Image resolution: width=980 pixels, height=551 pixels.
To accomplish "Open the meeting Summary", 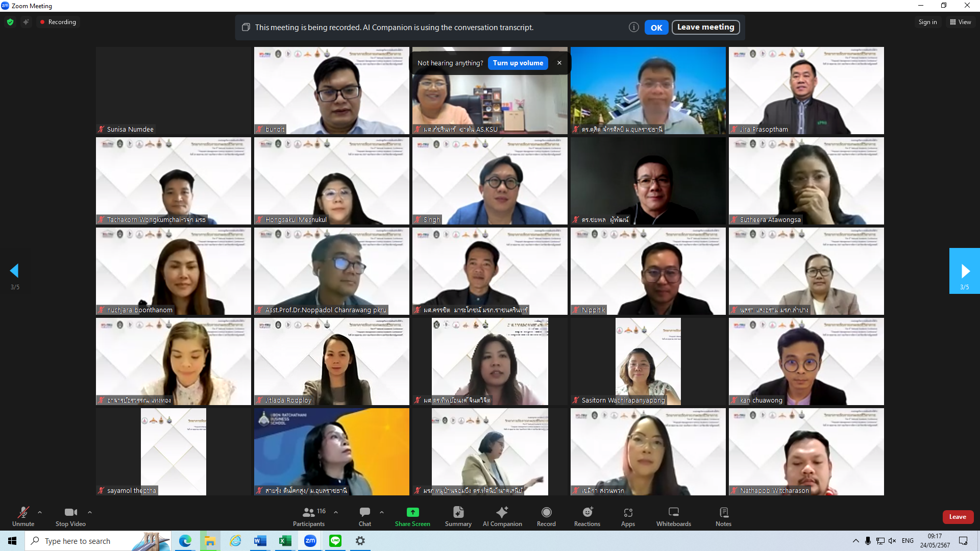I will (x=458, y=516).
